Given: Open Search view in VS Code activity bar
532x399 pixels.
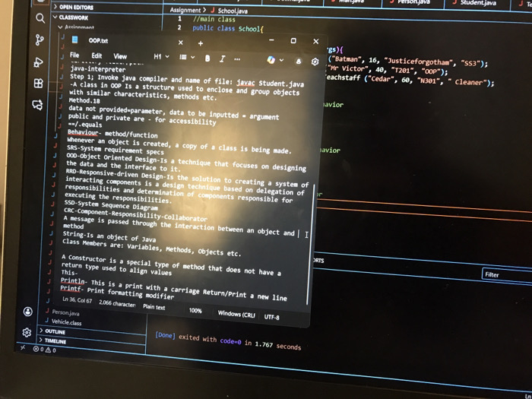Looking at the screenshot, I should coord(40,18).
